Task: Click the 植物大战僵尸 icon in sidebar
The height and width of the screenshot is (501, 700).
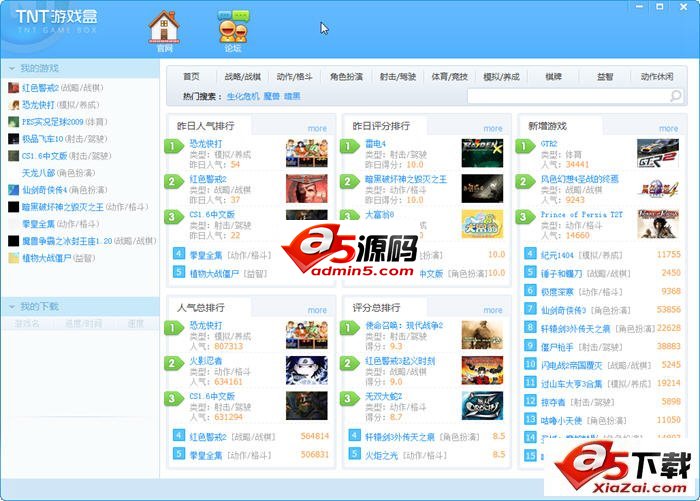Action: coord(13,258)
